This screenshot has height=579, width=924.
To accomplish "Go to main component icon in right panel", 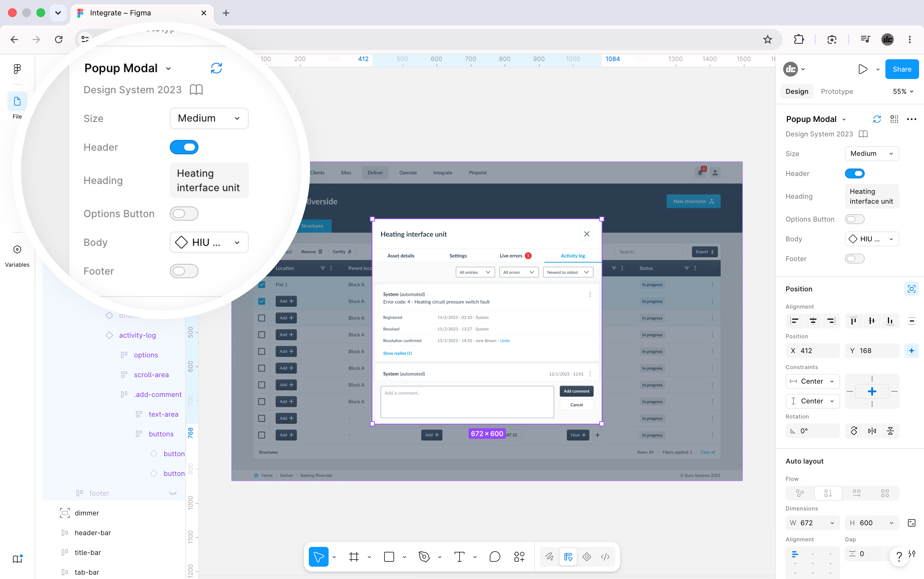I will [894, 119].
